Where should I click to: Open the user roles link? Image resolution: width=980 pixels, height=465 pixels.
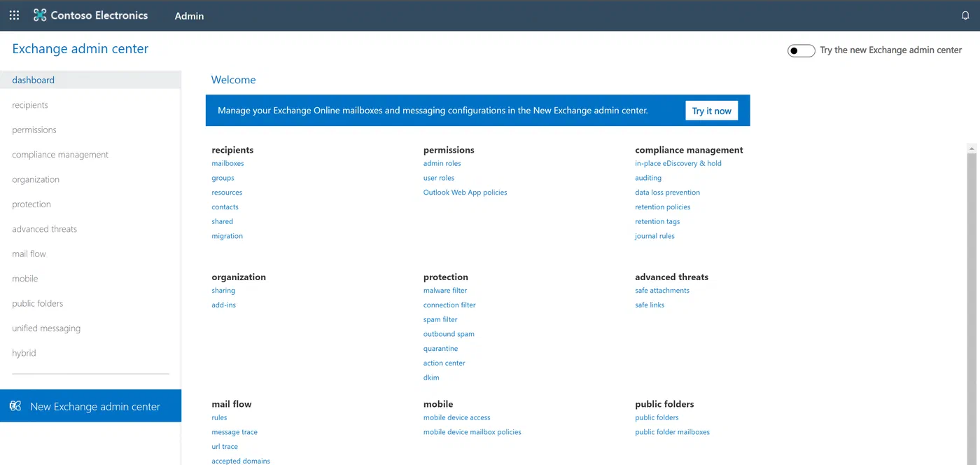point(438,178)
